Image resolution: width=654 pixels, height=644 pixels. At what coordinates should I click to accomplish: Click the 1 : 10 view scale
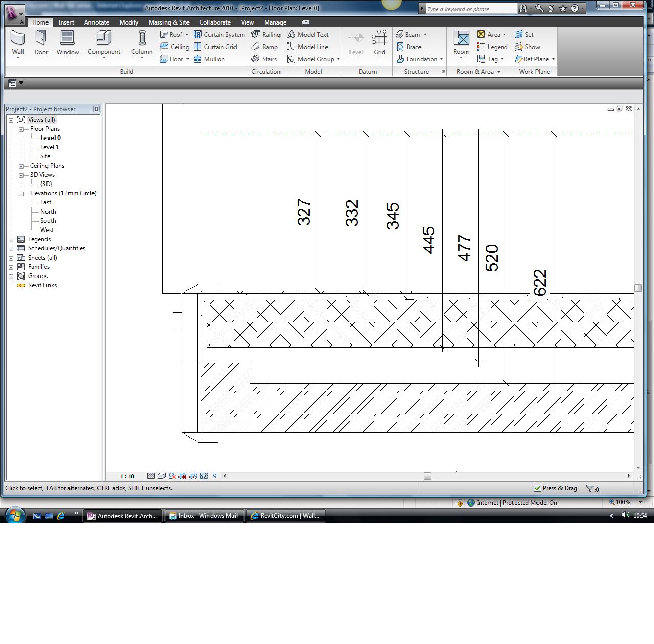pyautogui.click(x=127, y=476)
